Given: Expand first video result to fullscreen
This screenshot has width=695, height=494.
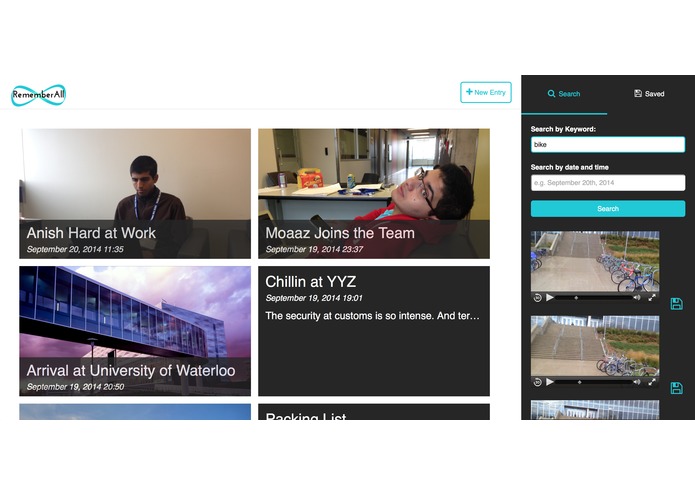Looking at the screenshot, I should coord(652,298).
